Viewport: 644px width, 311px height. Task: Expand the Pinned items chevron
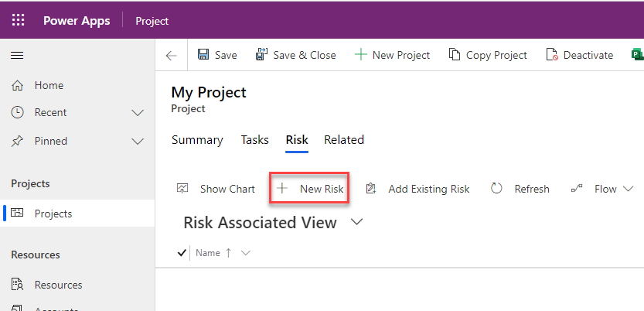point(138,141)
